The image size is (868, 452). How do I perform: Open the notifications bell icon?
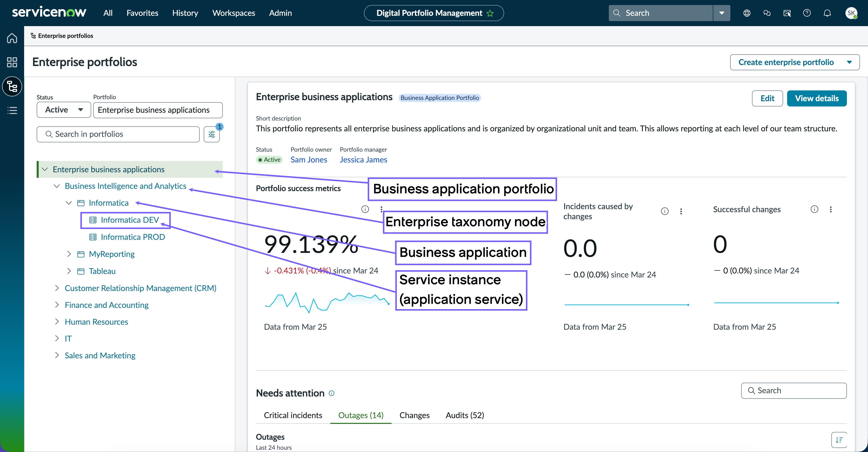tap(827, 13)
